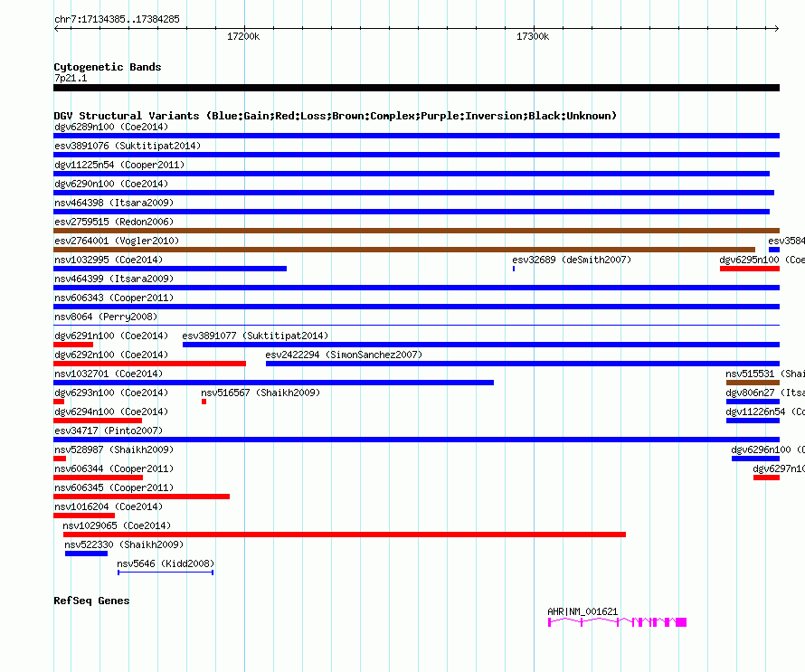Click the left arrow of the ruler
Screen dimensions: 805x672
pos(56,29)
